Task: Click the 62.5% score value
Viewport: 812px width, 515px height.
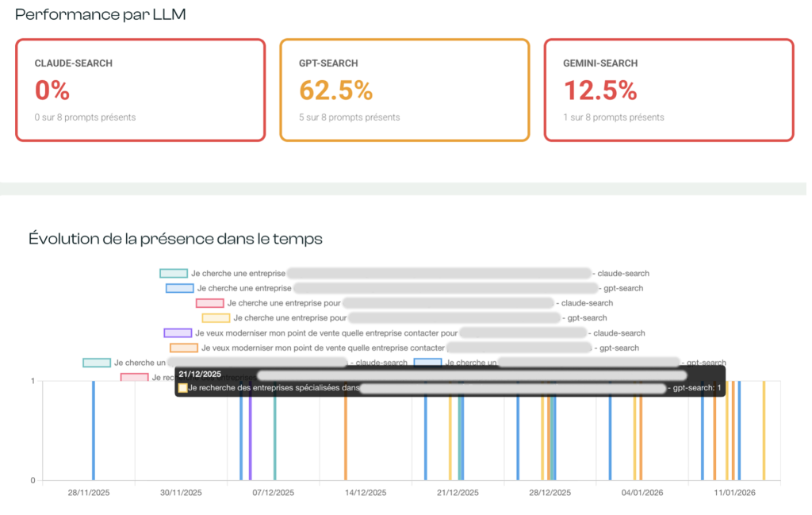Action: [x=335, y=91]
